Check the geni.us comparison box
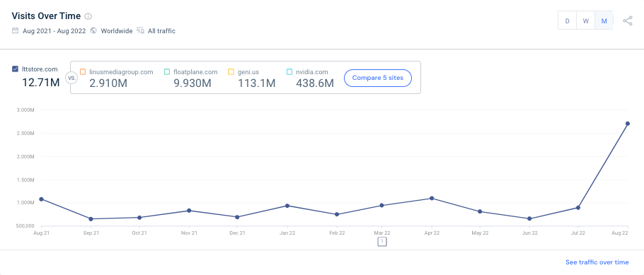This screenshot has width=644, height=275. (x=231, y=72)
